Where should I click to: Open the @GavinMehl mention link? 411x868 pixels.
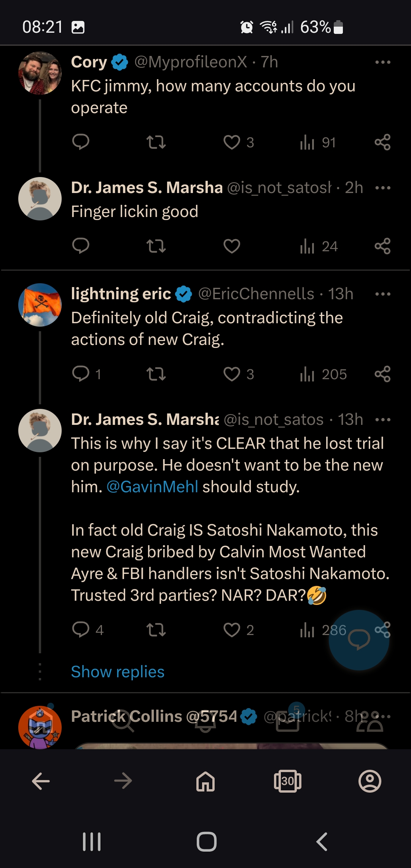click(152, 487)
